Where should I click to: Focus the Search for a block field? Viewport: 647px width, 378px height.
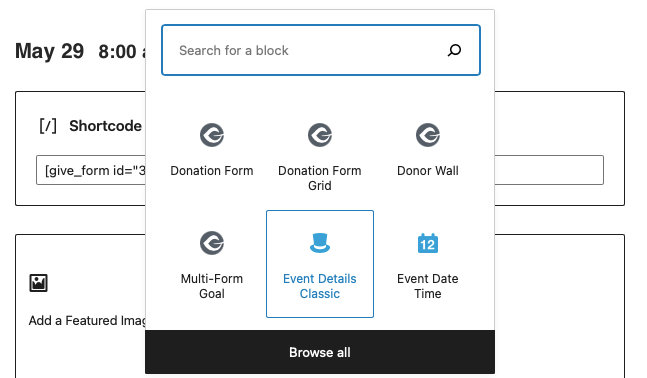pyautogui.click(x=321, y=50)
